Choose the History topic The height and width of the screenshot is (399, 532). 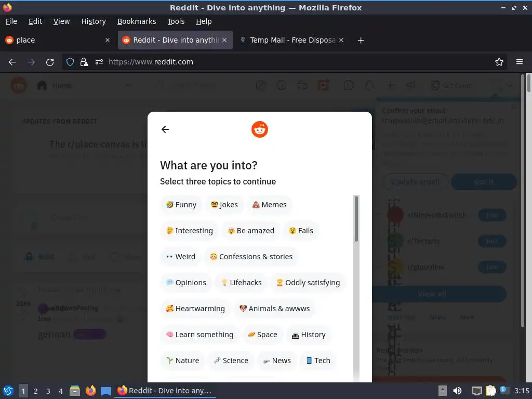[x=309, y=335]
